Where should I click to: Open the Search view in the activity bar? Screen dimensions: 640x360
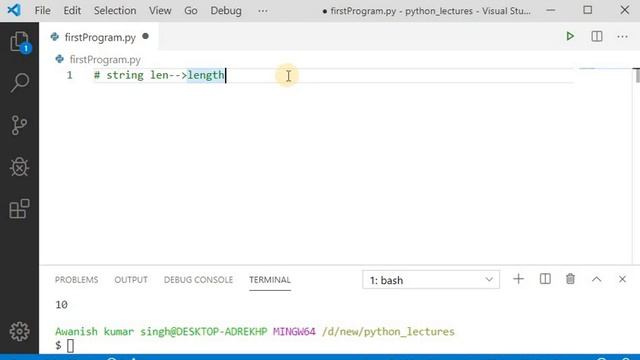coord(19,83)
